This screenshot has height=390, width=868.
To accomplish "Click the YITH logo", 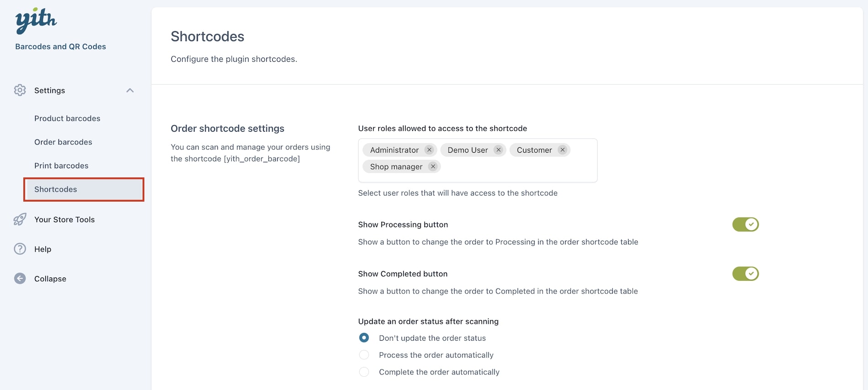I will [x=36, y=21].
